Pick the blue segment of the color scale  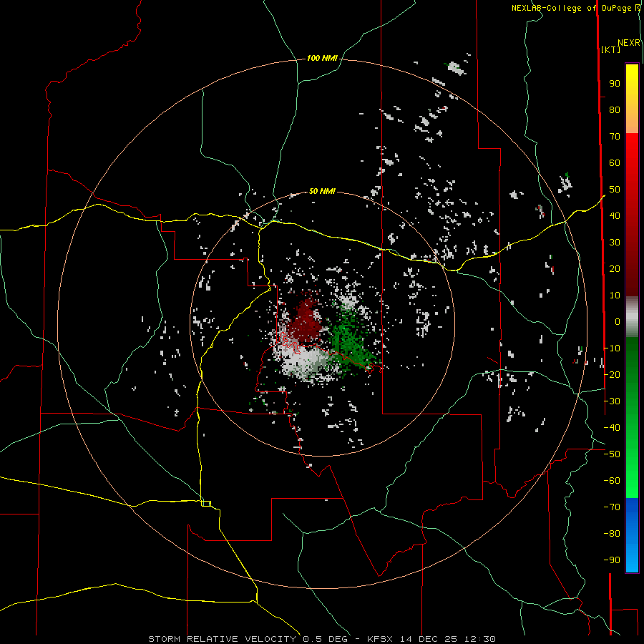tap(632, 535)
